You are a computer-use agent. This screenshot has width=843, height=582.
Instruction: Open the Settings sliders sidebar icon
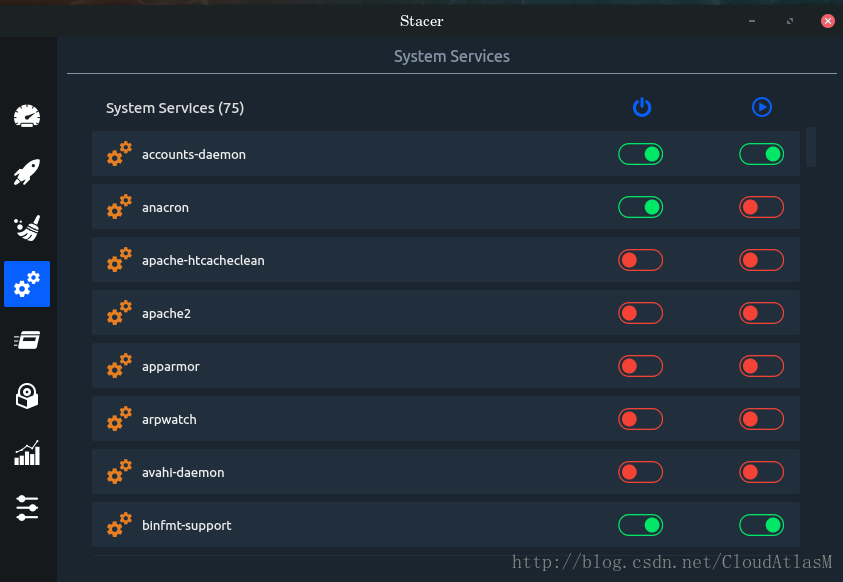coord(27,508)
